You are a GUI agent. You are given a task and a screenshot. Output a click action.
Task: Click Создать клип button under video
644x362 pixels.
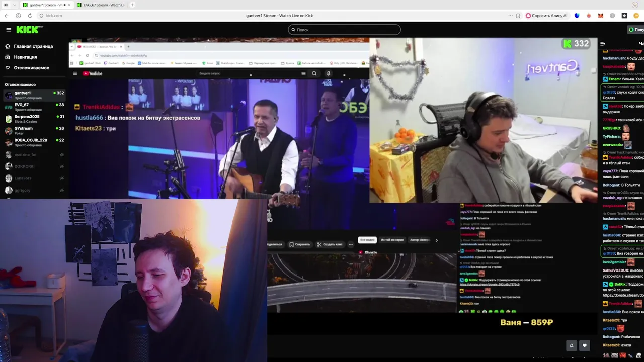[x=330, y=244]
